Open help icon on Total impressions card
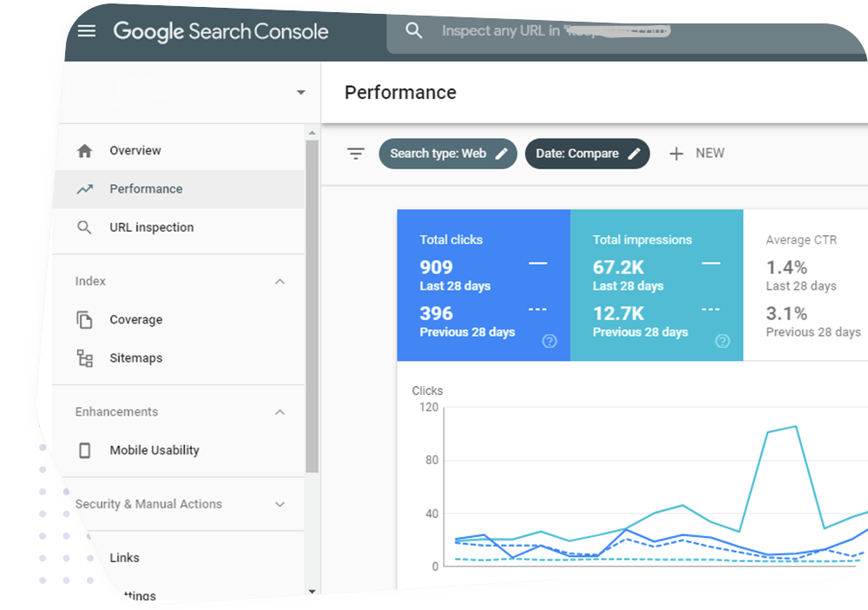Viewport: 868px width, 610px height. click(x=722, y=341)
